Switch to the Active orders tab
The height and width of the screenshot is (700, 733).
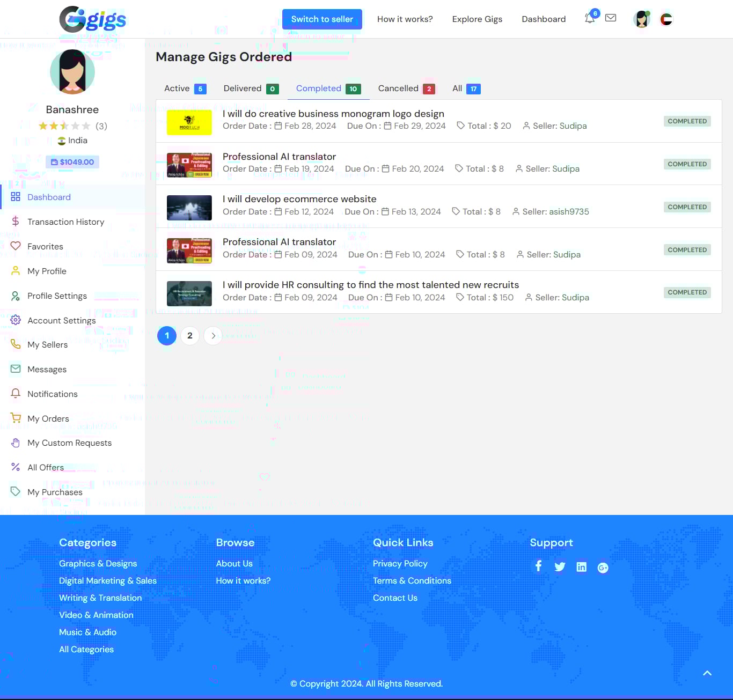185,89
